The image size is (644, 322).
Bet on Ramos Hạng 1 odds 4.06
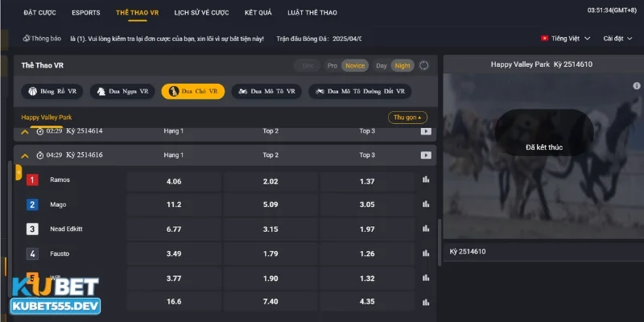[173, 181]
